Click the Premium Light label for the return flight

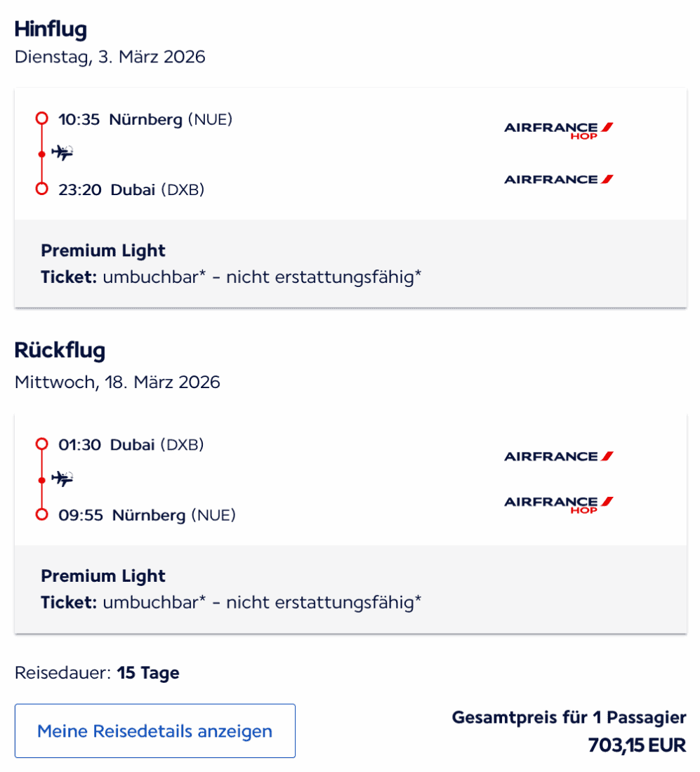103,576
